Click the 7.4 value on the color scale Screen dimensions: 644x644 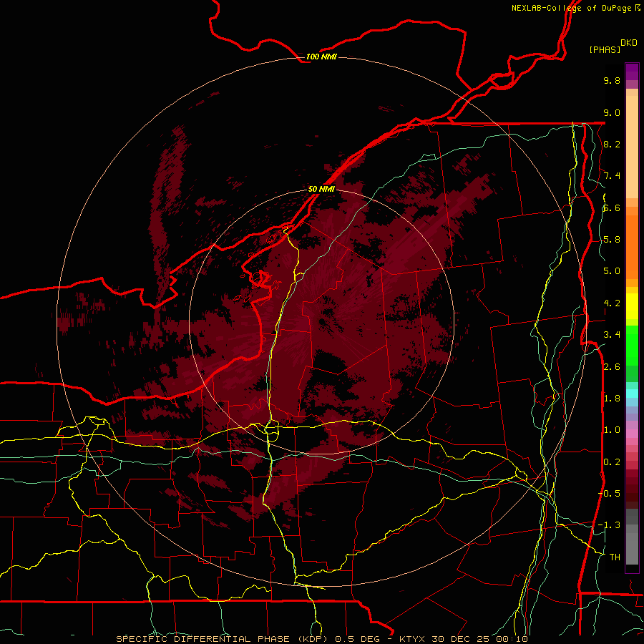[x=612, y=176]
